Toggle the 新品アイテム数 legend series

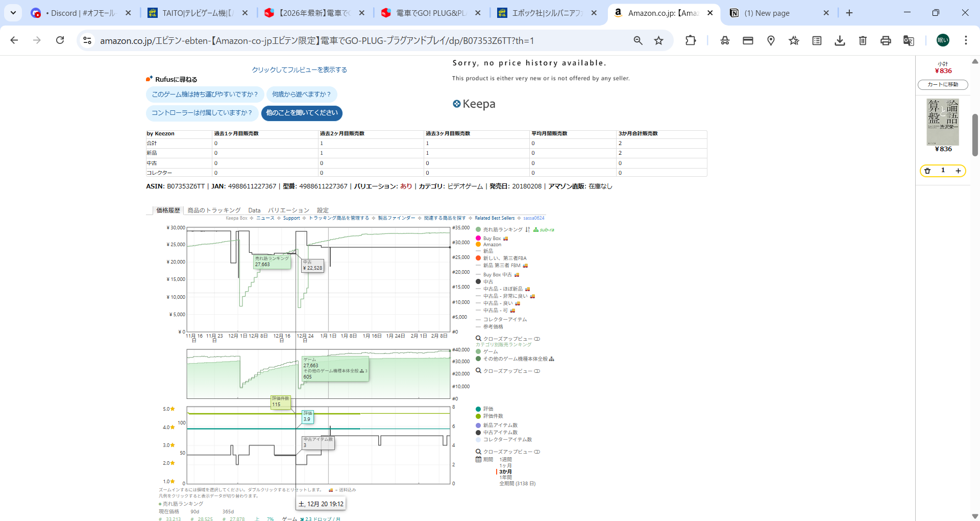click(x=497, y=425)
